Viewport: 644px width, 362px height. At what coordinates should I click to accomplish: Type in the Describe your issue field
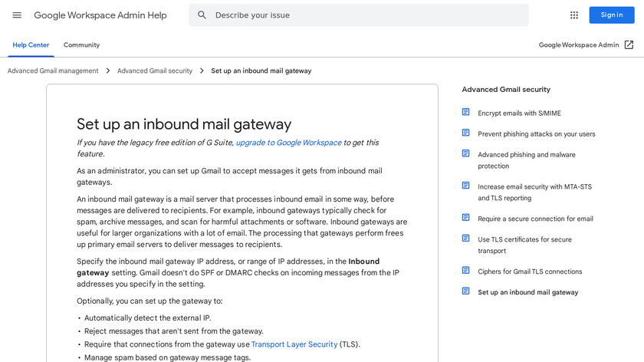(368, 15)
